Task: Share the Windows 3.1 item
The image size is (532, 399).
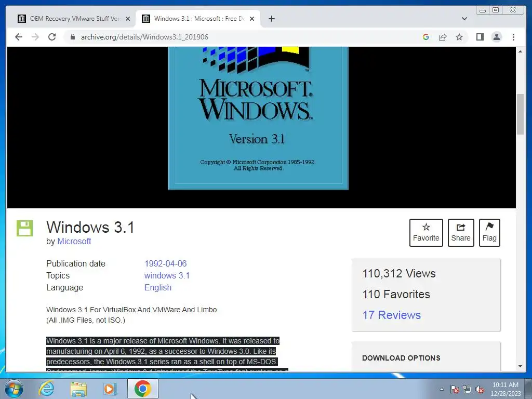Action: tap(461, 233)
